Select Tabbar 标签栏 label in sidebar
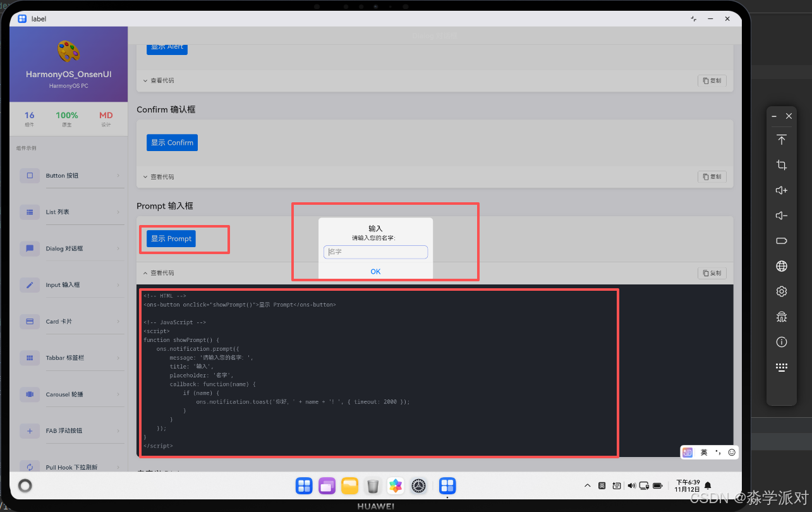 (x=64, y=358)
